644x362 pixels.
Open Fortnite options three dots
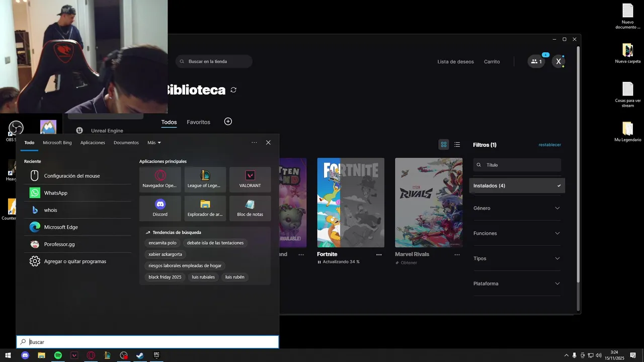click(x=379, y=255)
